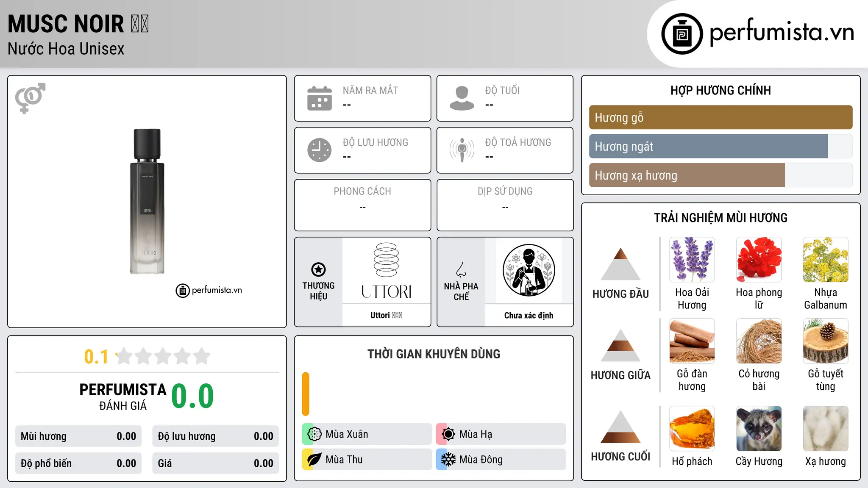Open the Gỗ đàn hương note image
868x488 pixels.
(692, 341)
